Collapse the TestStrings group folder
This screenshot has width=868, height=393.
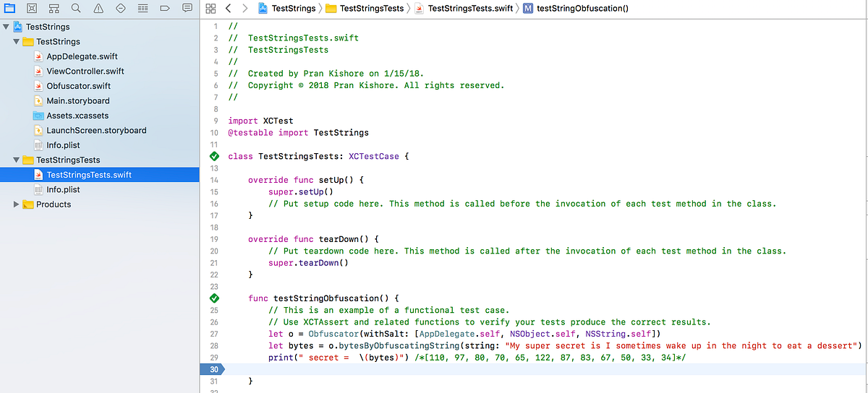[x=17, y=42]
